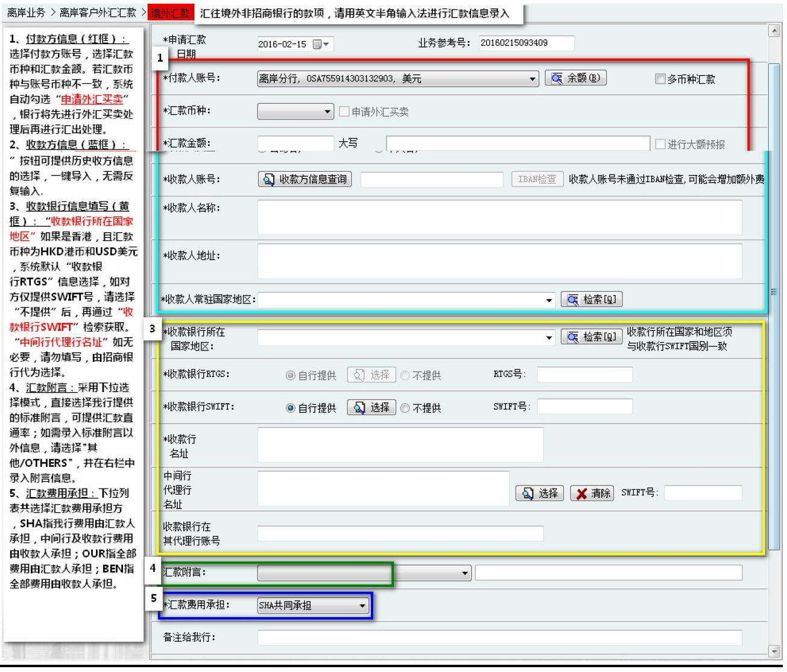The height and width of the screenshot is (672, 787).
Task: Select 不提供 radio for 收款银行SWIFT
Action: pos(405,408)
